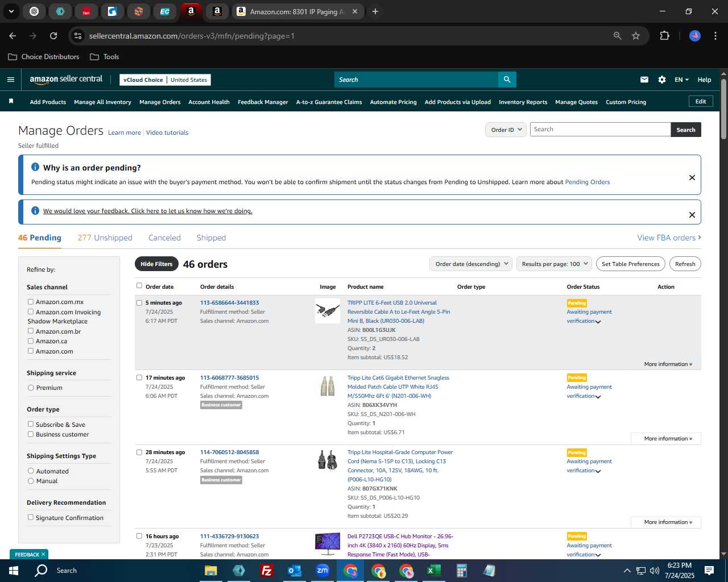Close the feedback request banner
Image resolution: width=728 pixels, height=582 pixels.
(692, 215)
